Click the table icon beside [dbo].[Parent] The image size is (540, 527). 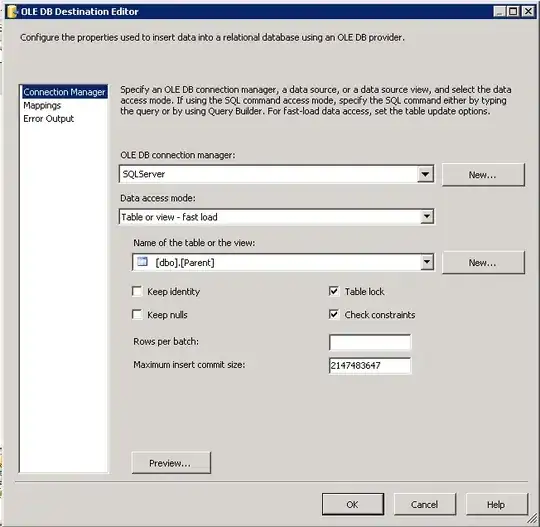[142, 262]
